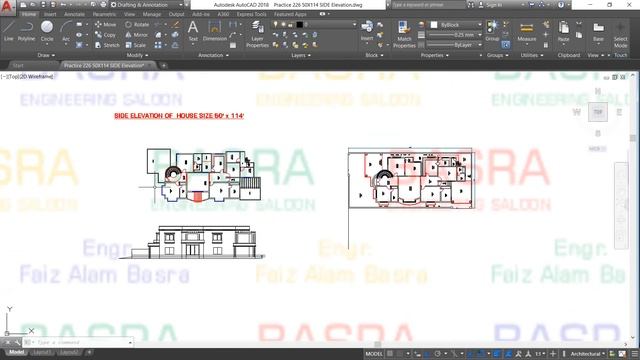Click the Select Mode touch icon
Image resolution: width=640 pixels, height=360 pixels.
pyautogui.click(x=620, y=34)
